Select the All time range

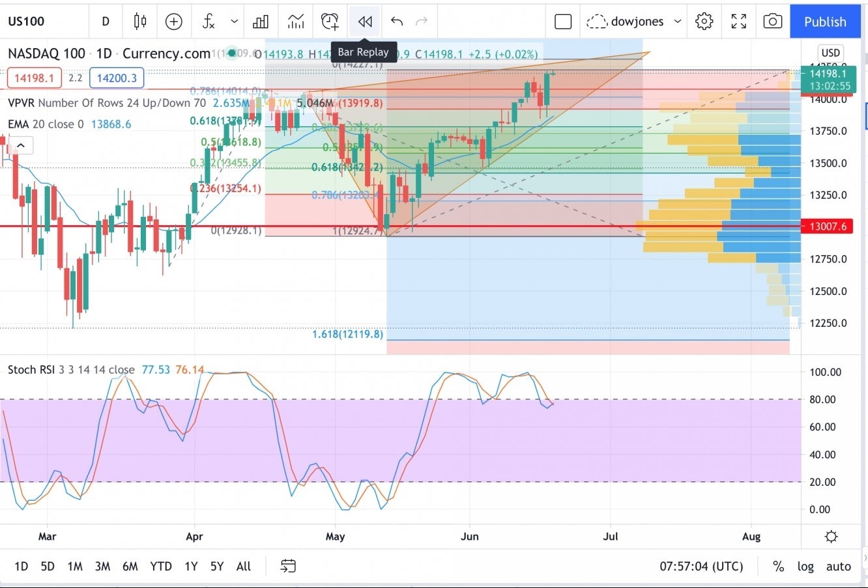pyautogui.click(x=244, y=566)
